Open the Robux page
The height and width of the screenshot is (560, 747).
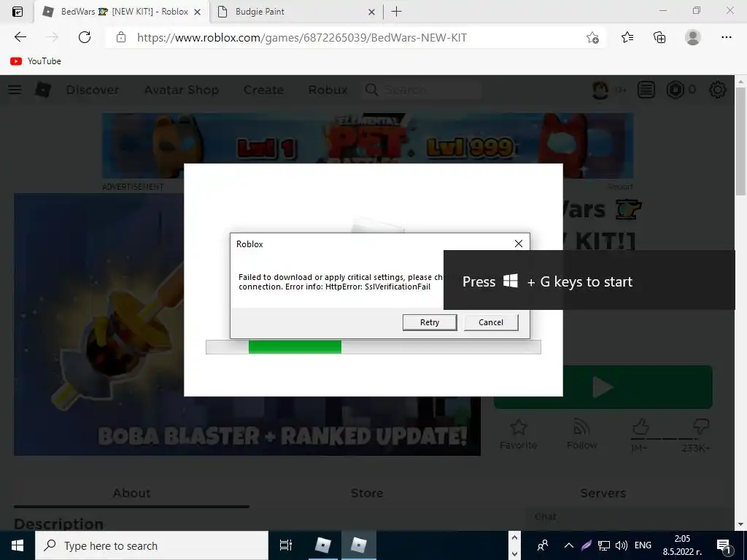click(328, 90)
